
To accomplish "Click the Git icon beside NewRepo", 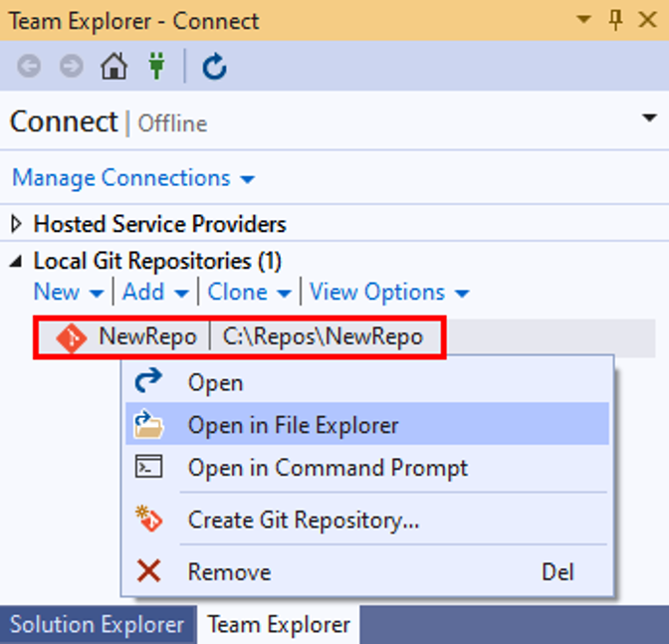I will pos(70,337).
